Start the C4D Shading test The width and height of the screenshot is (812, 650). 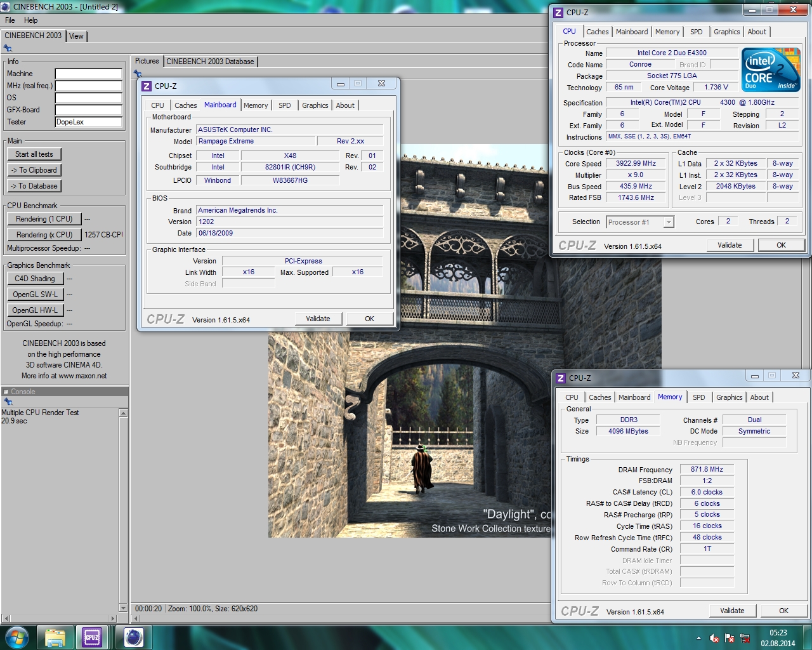35,279
